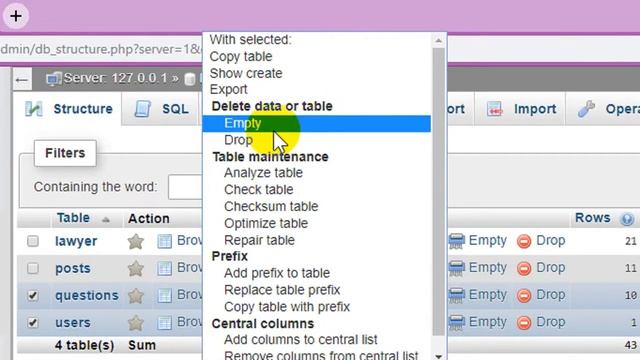Click the SQL tab icon
The image size is (640, 360).
pos(143,109)
